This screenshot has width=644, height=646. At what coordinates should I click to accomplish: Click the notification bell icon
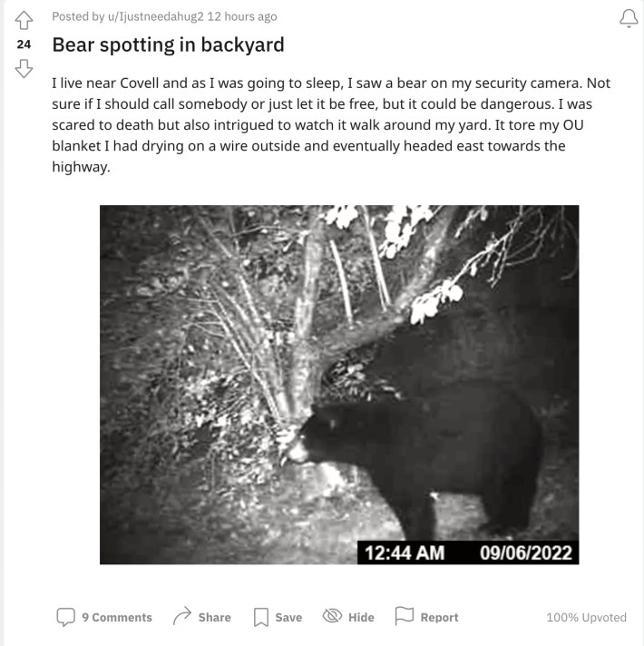(629, 18)
